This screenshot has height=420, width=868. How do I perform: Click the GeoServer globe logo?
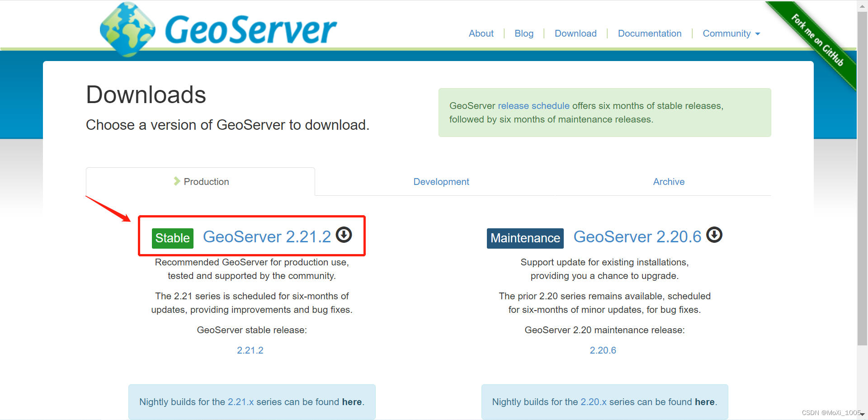pos(127,29)
